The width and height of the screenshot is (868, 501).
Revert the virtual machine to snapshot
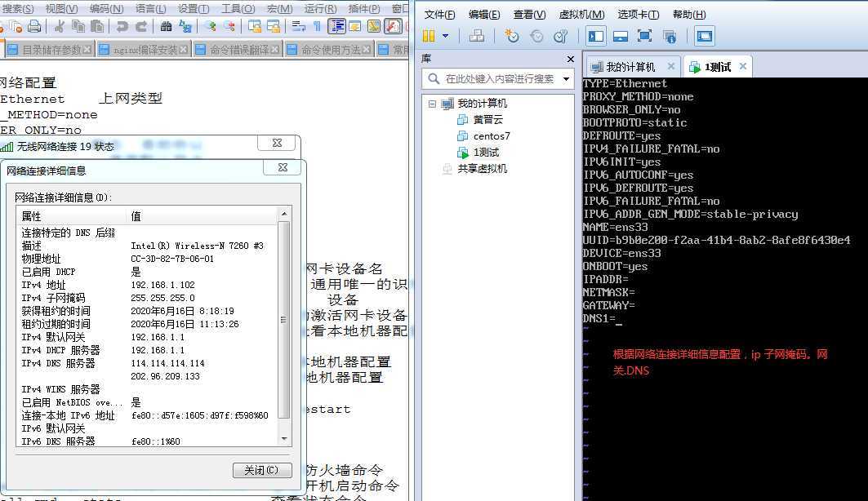point(536,36)
